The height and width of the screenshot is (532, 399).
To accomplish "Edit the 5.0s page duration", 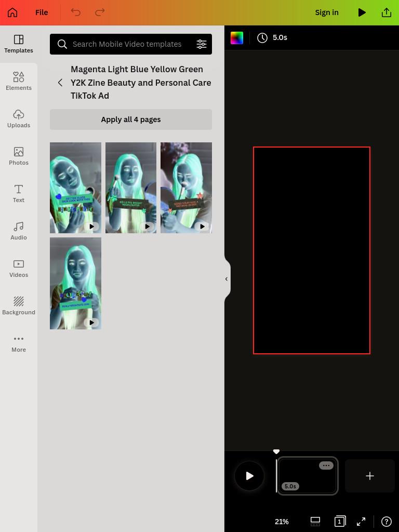I will coord(272,37).
